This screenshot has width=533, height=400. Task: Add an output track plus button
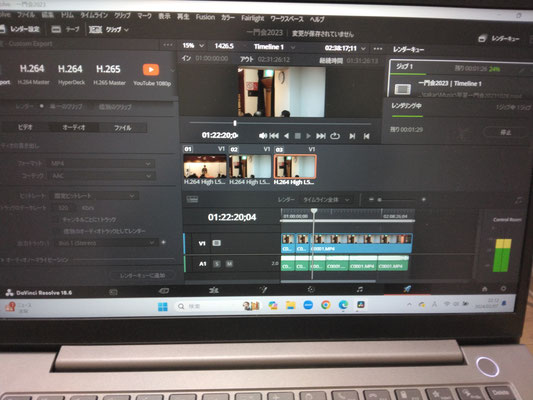pyautogui.click(x=164, y=242)
